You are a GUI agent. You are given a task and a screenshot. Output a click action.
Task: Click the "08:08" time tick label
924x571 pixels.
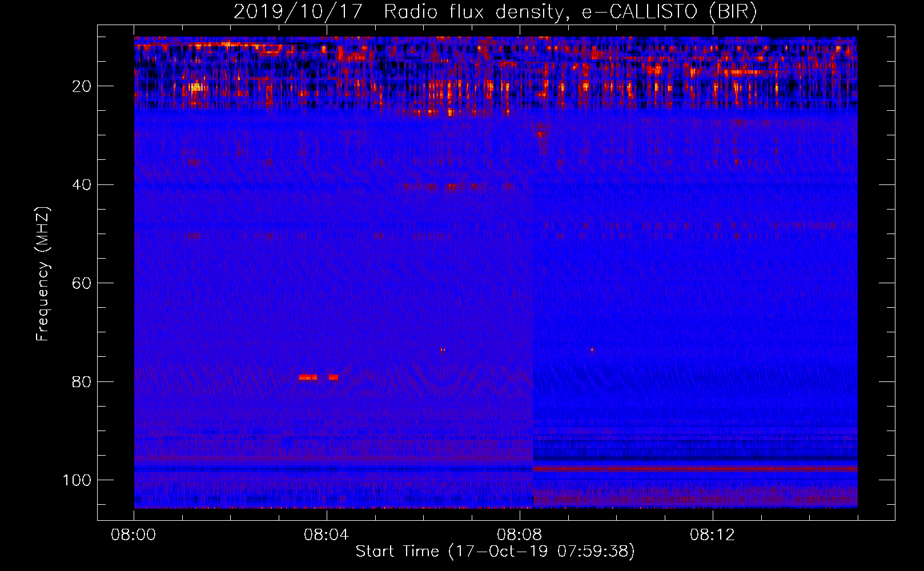[520, 535]
